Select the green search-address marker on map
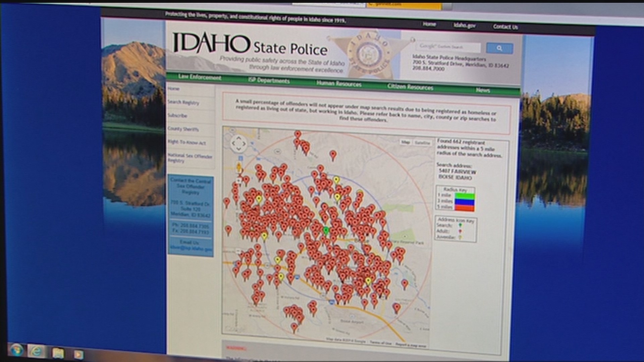Viewport: 644px width, 362px height. [325, 231]
